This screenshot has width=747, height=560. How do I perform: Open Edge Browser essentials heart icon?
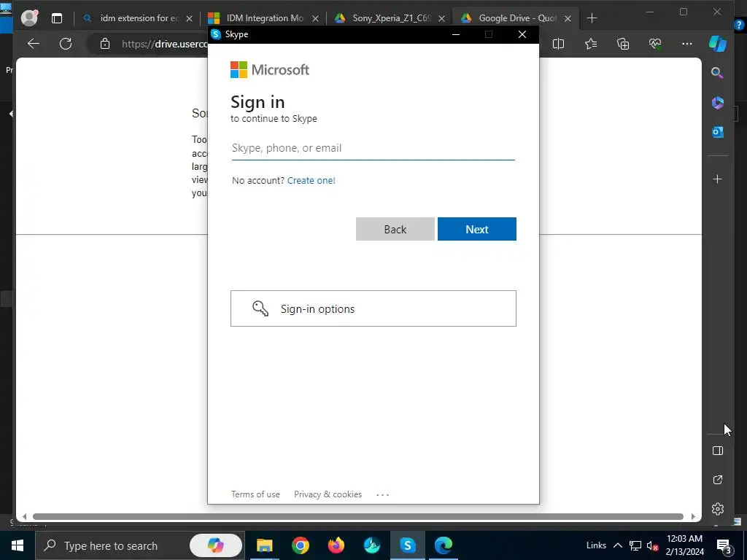[655, 44]
